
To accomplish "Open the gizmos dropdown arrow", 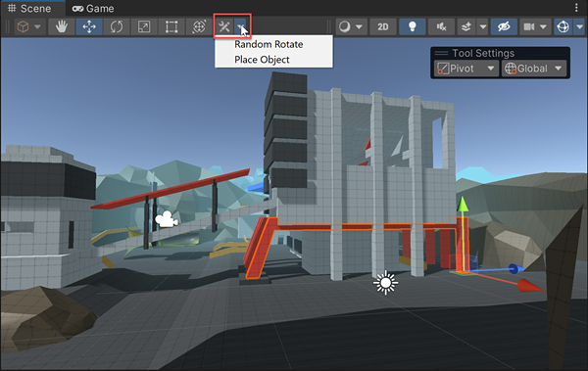I will [x=580, y=26].
